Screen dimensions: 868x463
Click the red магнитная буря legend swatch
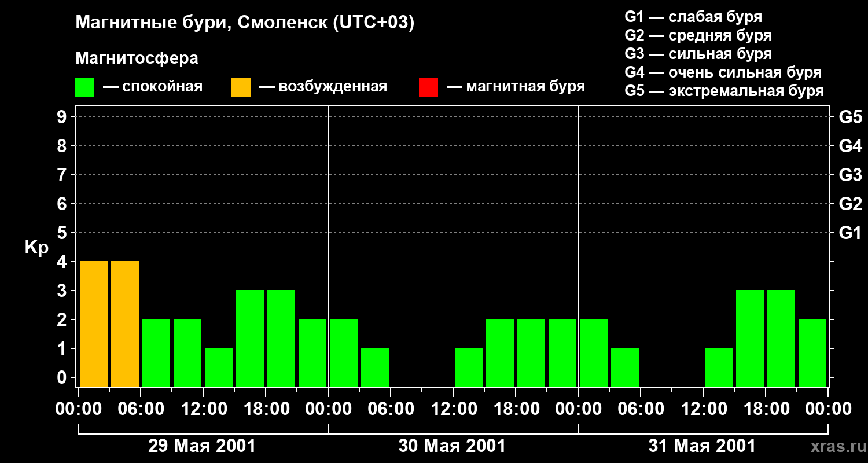point(428,87)
